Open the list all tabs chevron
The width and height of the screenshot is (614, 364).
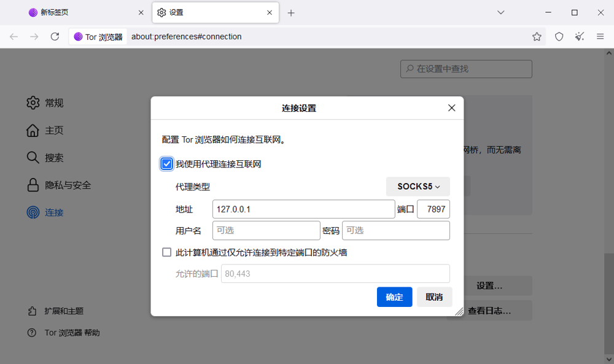[x=501, y=12]
